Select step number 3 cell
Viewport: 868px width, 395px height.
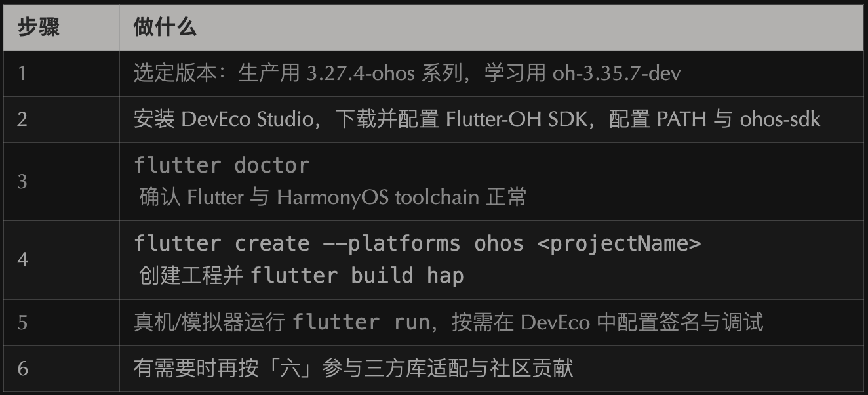click(23, 182)
